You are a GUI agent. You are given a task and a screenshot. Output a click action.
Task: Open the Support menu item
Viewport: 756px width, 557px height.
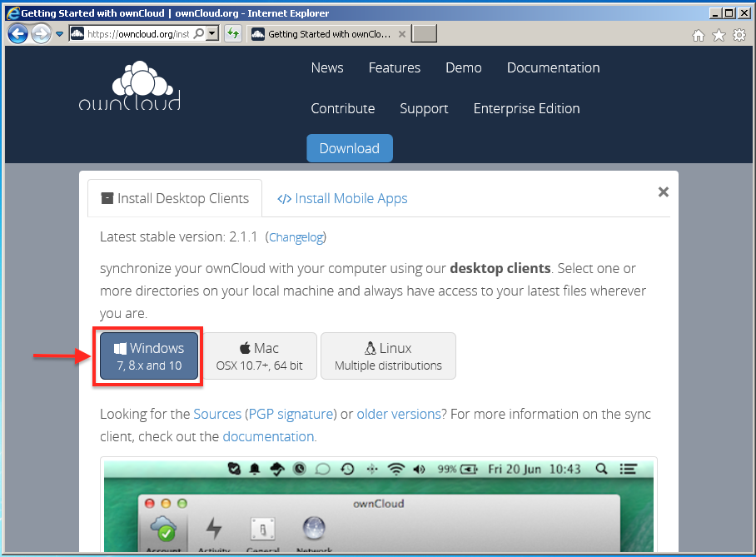coord(424,108)
